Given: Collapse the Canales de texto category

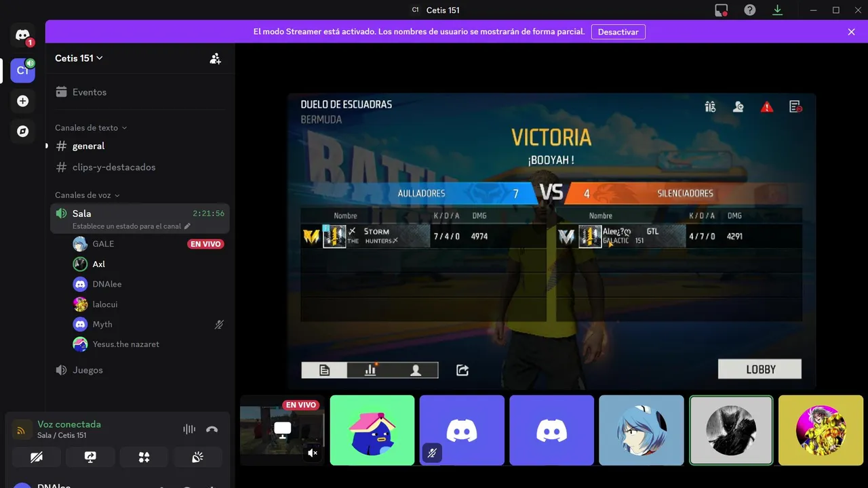Looking at the screenshot, I should point(91,127).
